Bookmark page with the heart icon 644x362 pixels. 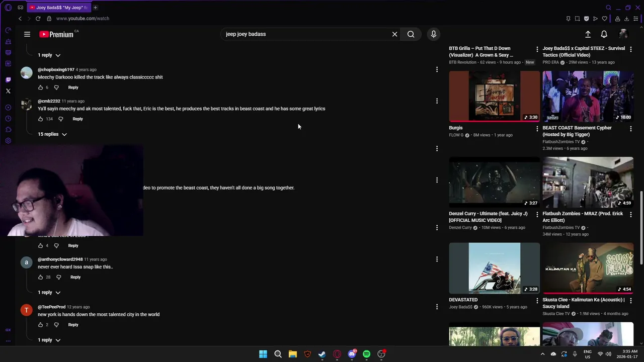pyautogui.click(x=605, y=19)
